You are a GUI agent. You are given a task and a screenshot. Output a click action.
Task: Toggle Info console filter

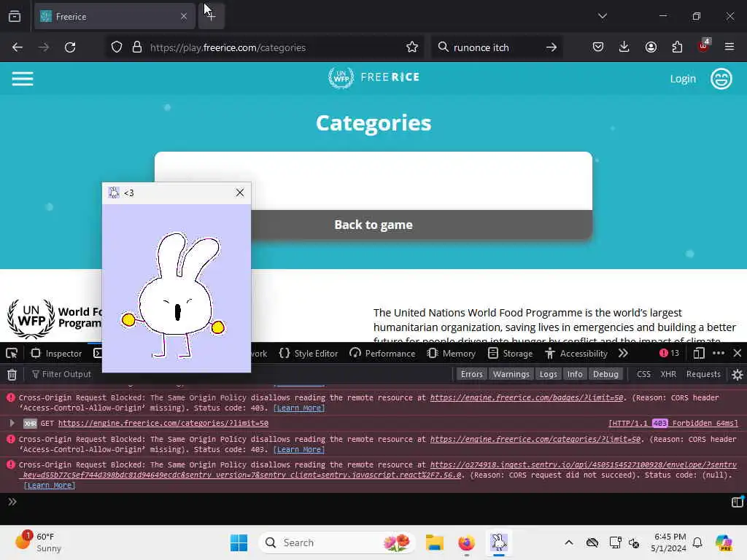point(575,374)
